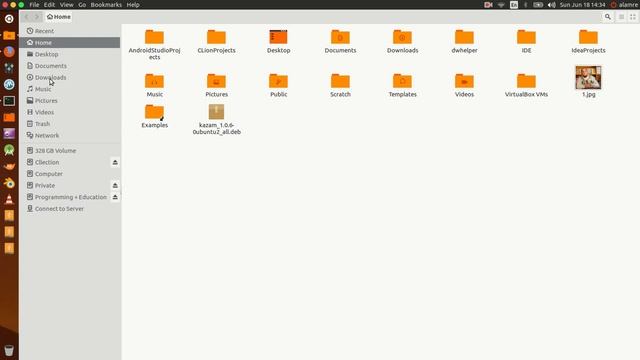Screen dimensions: 640x360
Task: Open the Terminal launcher icon
Action: (9, 101)
